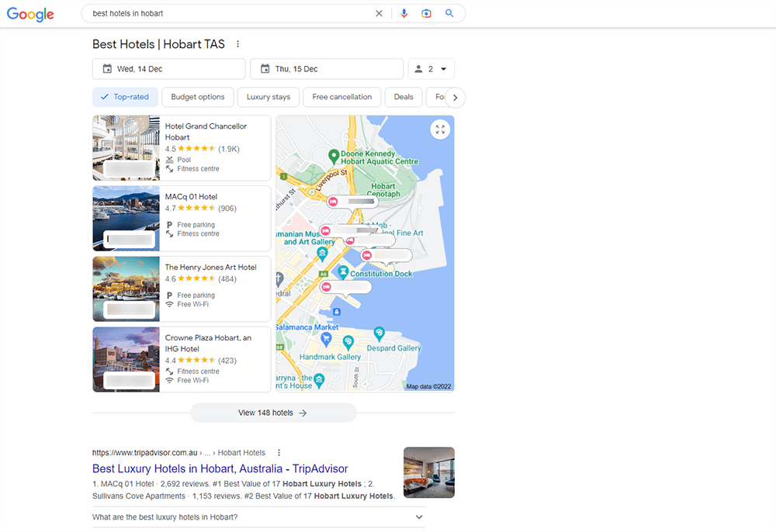Click the Despard Gallery map pin
Viewport: 776px width, 532px height.
379,333
